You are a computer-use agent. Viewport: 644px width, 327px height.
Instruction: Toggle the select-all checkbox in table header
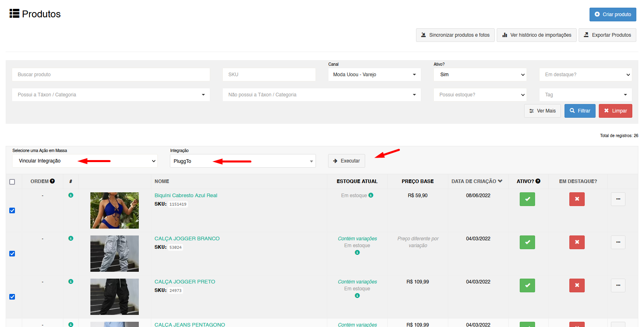click(12, 182)
